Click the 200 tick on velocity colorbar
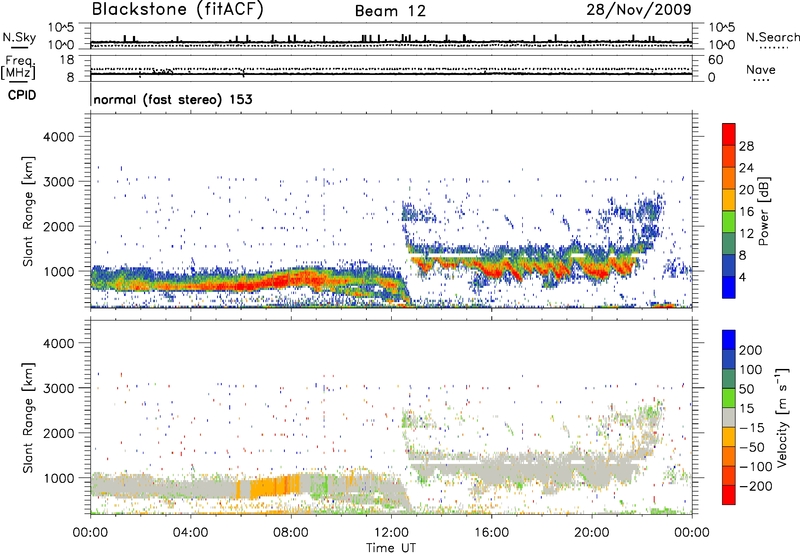Image resolution: width=800 pixels, height=554 pixels. [x=751, y=350]
